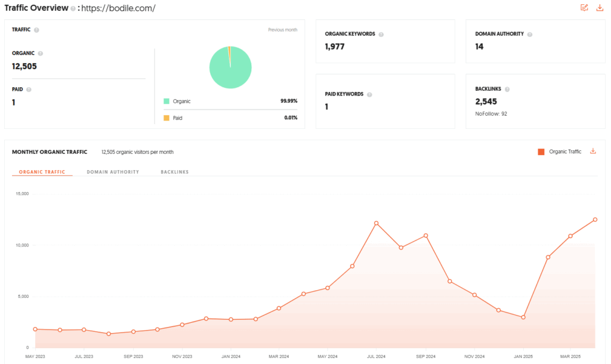Image resolution: width=611 pixels, height=364 pixels.
Task: Click the domain authority value 14
Action: 479,47
